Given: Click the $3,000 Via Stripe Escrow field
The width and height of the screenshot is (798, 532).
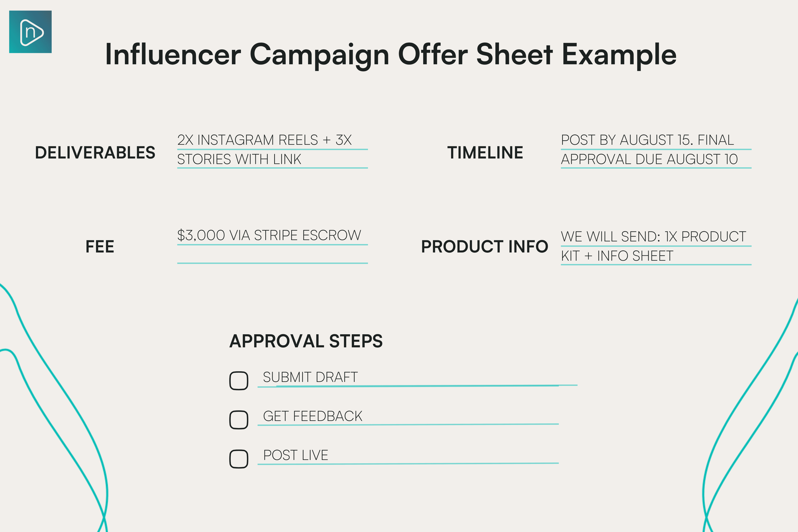Looking at the screenshot, I should pyautogui.click(x=272, y=236).
